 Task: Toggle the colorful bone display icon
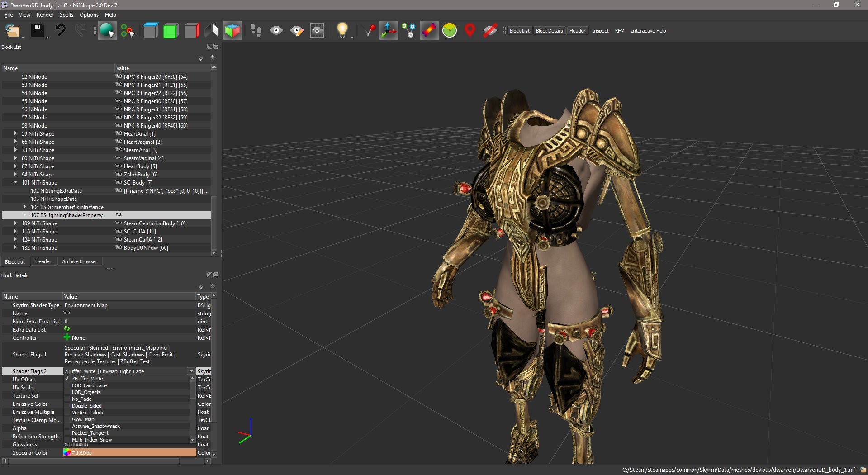429,31
